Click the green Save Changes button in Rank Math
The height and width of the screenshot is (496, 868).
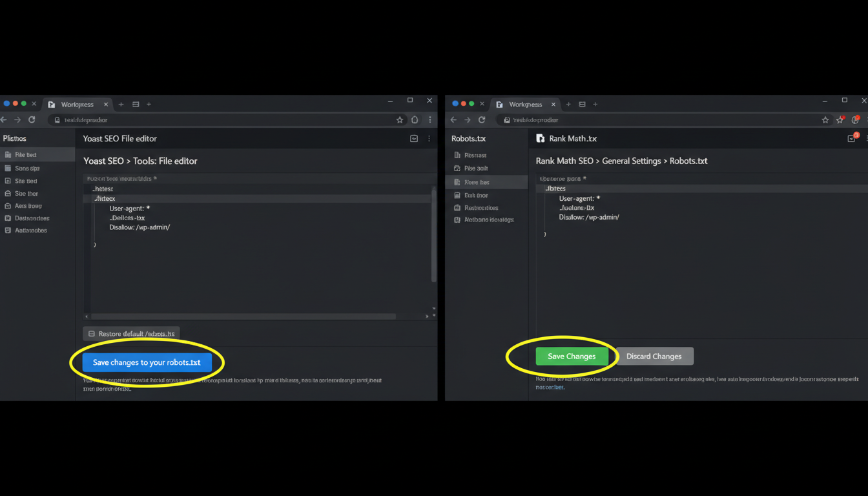point(571,356)
